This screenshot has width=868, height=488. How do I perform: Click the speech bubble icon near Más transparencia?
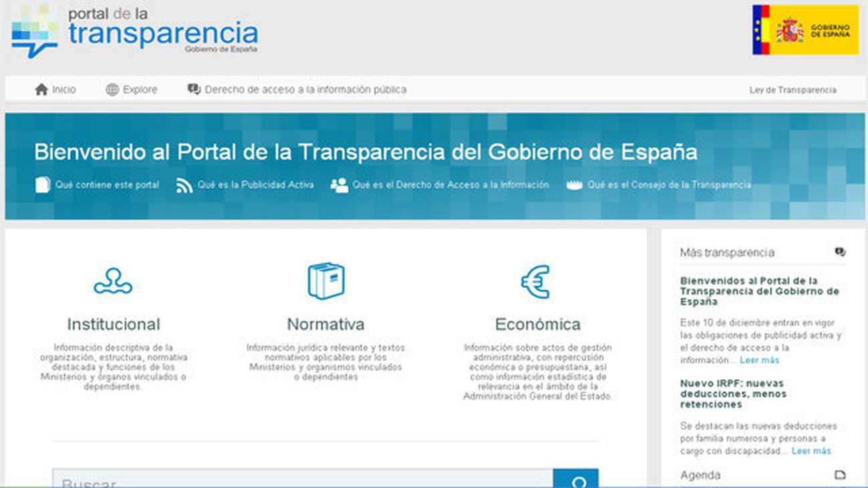pyautogui.click(x=839, y=252)
